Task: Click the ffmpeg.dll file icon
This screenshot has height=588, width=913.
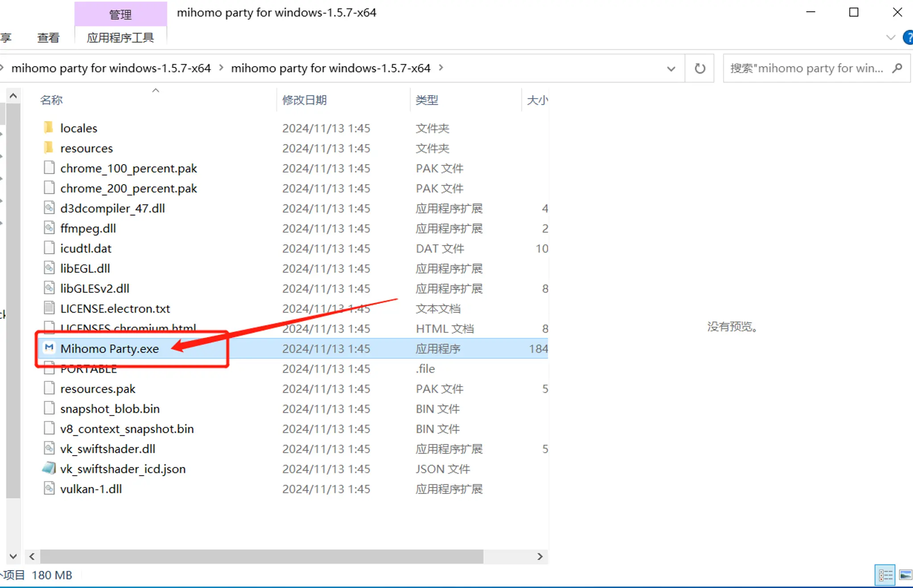Action: (49, 228)
